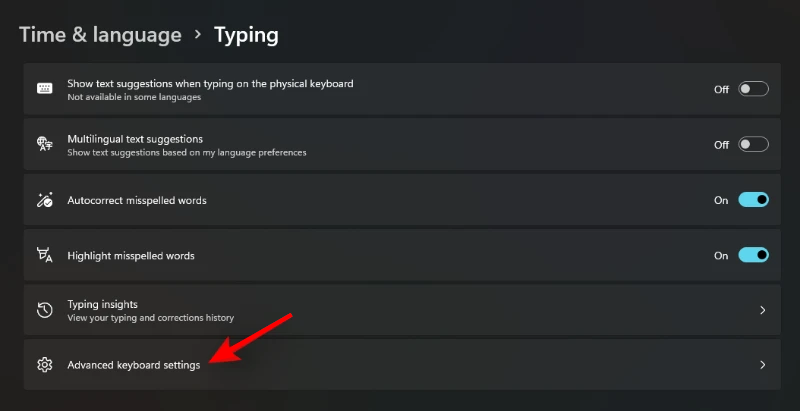
Task: Click the Typing breadcrumb heading
Action: click(x=246, y=35)
